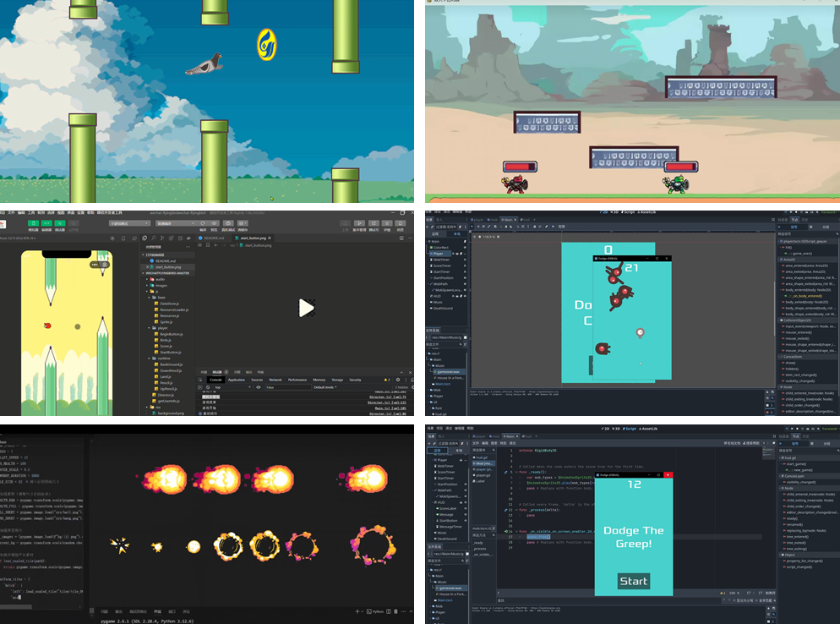Switch to the Application tab in devtools
This screenshot has height=624, width=840.
pyautogui.click(x=237, y=380)
